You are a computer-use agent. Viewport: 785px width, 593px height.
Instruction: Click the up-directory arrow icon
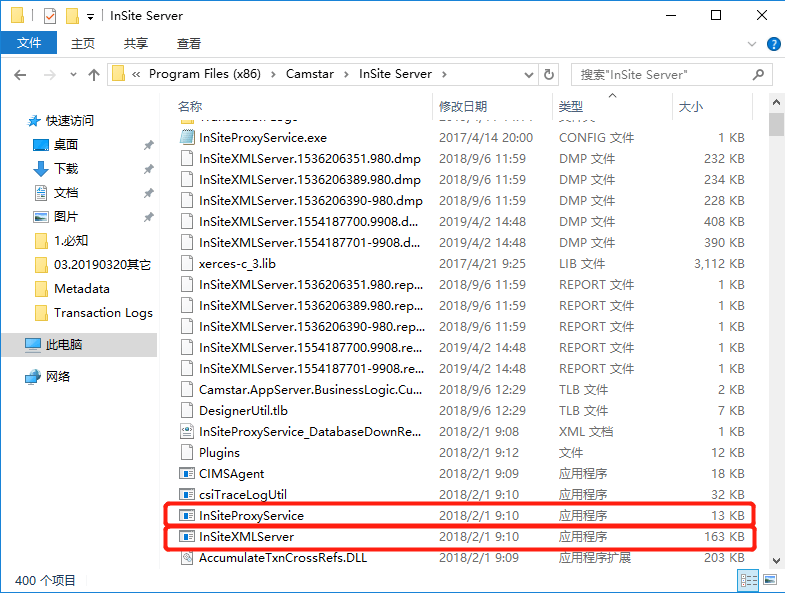[x=94, y=75]
